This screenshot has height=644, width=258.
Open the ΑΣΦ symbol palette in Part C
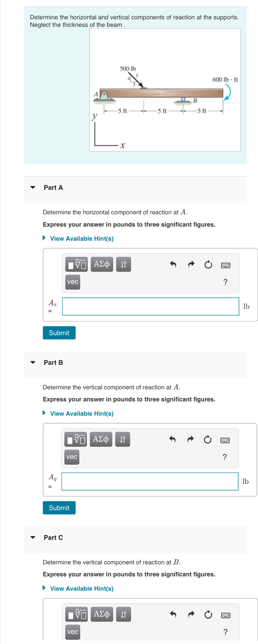102,614
